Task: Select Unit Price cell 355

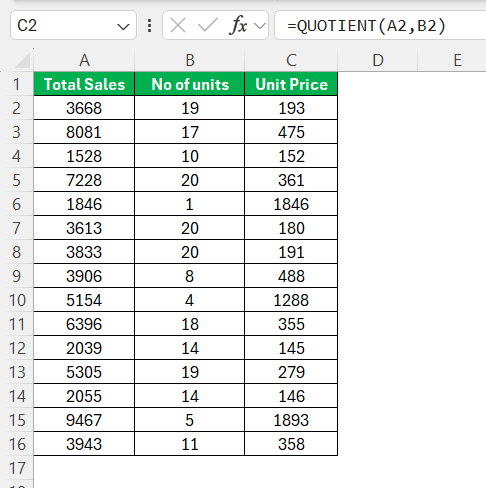Action: [291, 324]
